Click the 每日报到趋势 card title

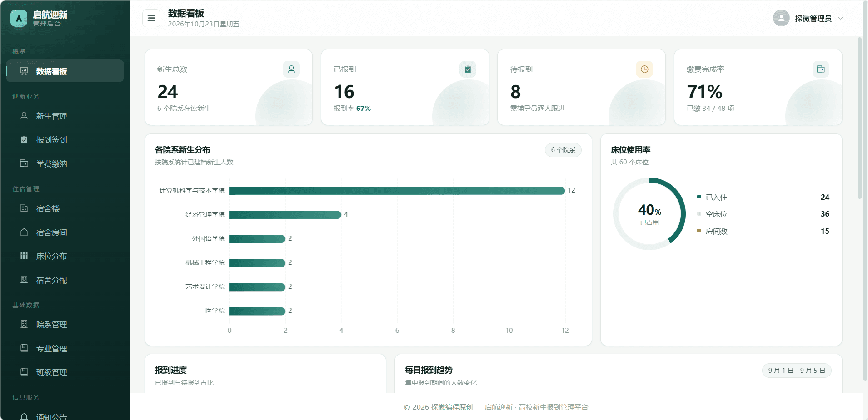429,370
